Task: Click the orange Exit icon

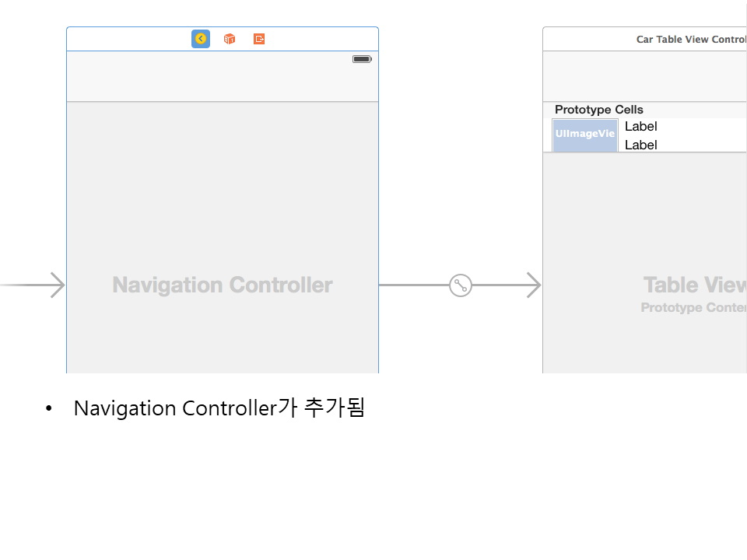Action: click(259, 39)
